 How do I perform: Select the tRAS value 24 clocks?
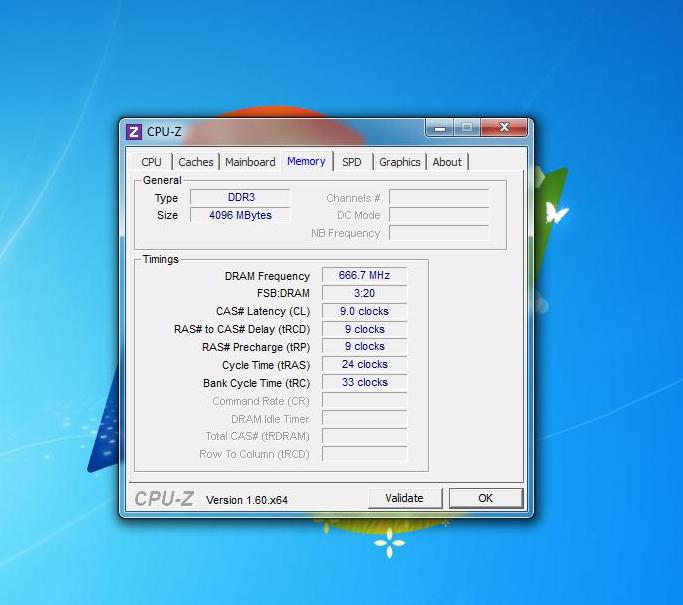pos(364,364)
